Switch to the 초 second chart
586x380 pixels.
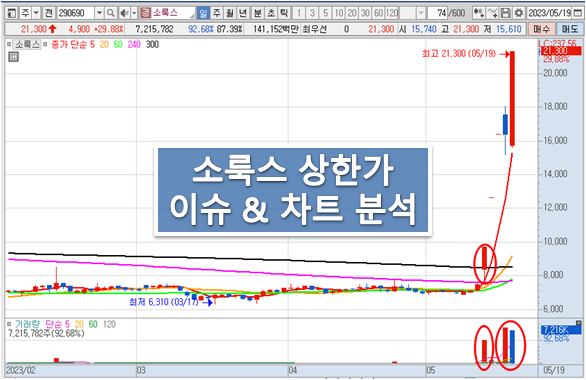click(271, 13)
